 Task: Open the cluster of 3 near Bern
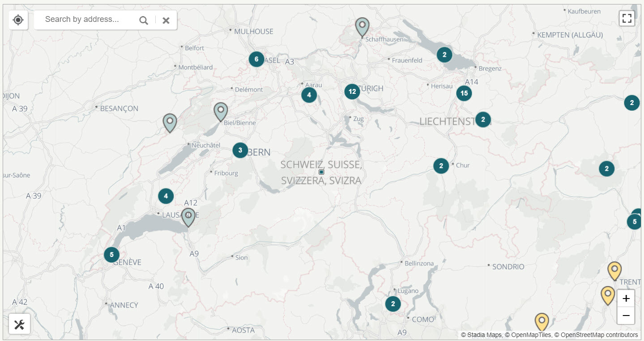tap(240, 150)
